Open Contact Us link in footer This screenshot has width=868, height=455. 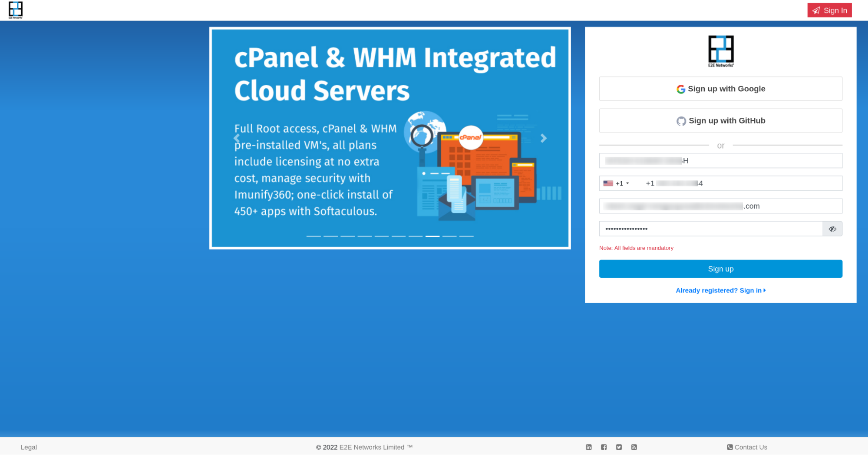click(747, 447)
